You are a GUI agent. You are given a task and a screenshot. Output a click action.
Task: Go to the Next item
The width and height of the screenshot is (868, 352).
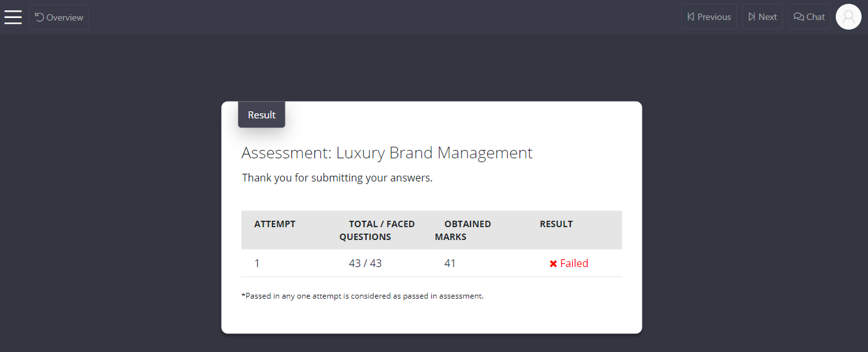click(762, 17)
